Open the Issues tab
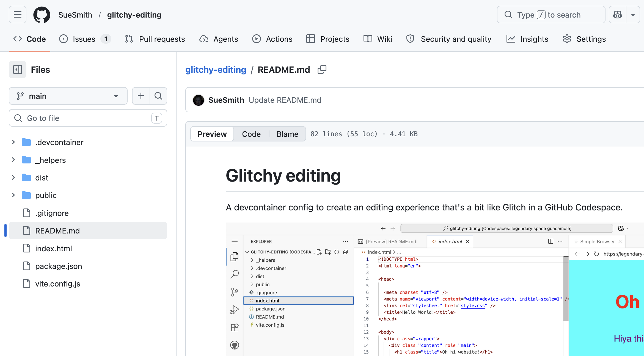The image size is (644, 356). (x=85, y=39)
